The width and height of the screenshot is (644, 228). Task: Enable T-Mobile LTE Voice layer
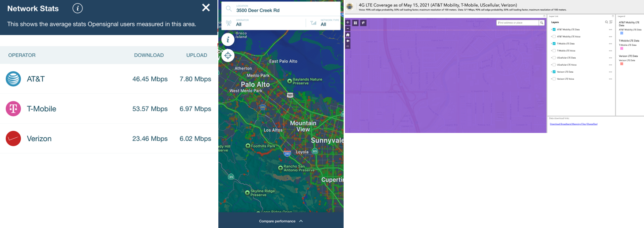[x=554, y=51]
